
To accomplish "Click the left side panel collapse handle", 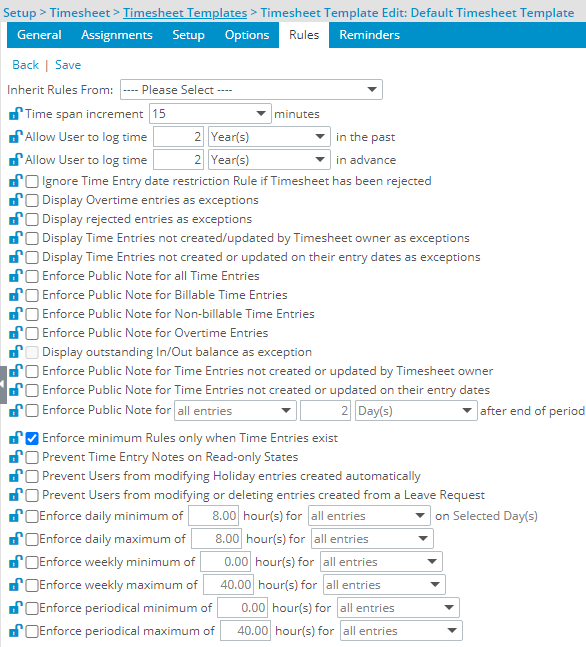I will tap(3, 385).
